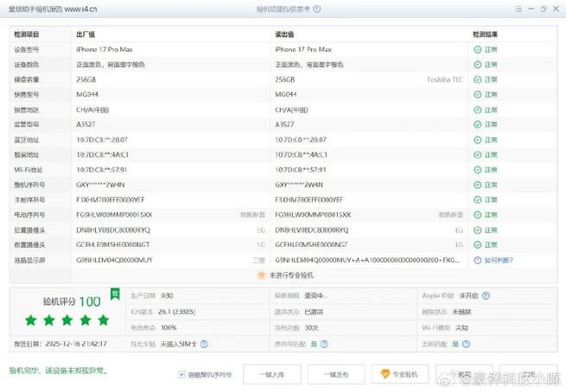Click the 一键发布 button
566x392 pixels.
pyautogui.click(x=336, y=375)
